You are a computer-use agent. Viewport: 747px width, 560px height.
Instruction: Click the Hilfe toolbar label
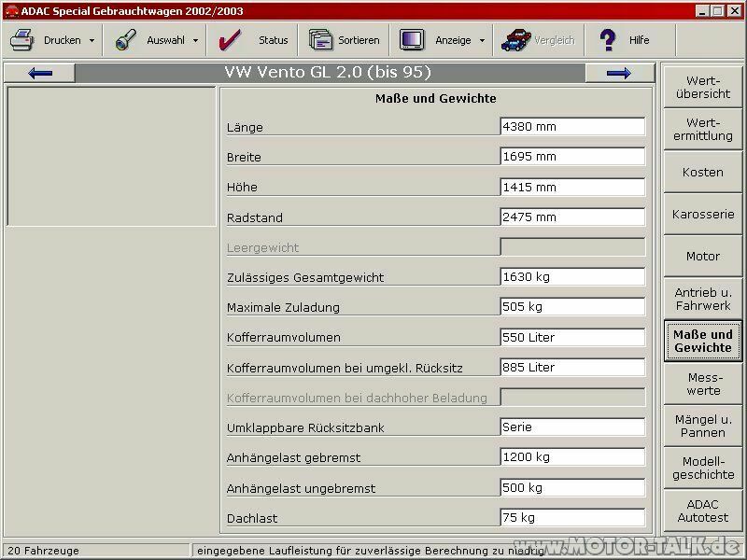pyautogui.click(x=640, y=40)
